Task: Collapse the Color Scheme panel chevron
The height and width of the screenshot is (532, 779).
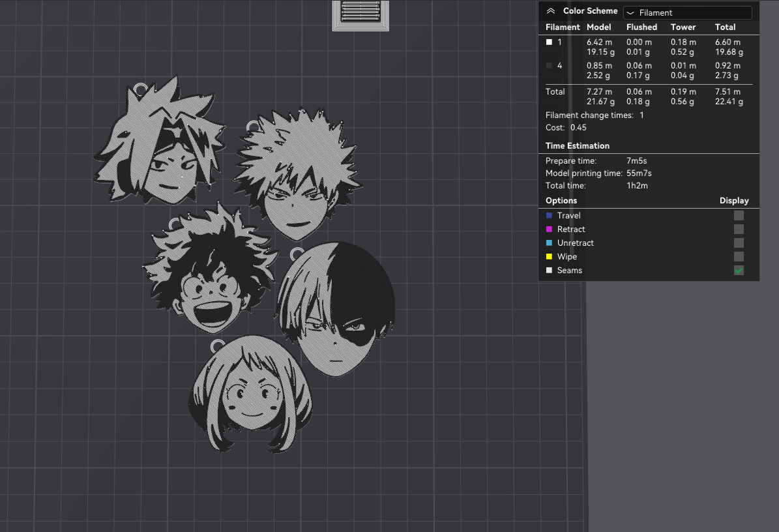Action: coord(550,11)
